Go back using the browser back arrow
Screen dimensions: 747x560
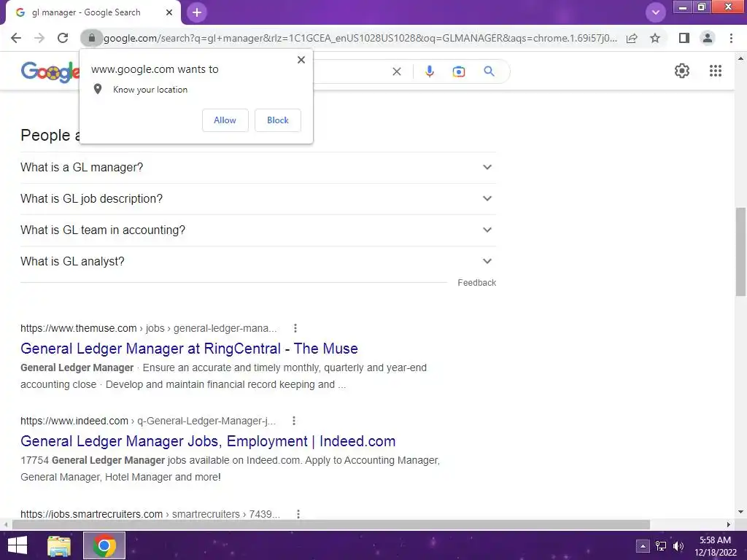point(16,38)
